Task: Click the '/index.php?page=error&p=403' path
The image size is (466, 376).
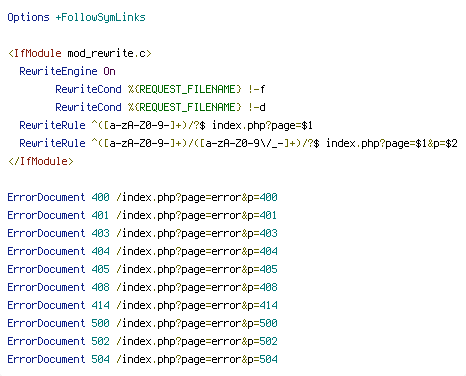Action: pyautogui.click(x=197, y=233)
